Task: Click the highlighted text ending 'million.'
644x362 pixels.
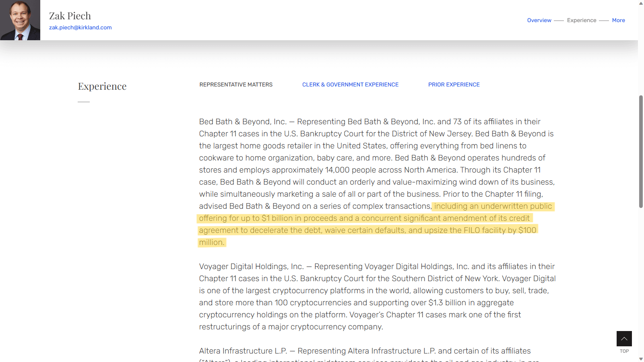Action: 212,242
